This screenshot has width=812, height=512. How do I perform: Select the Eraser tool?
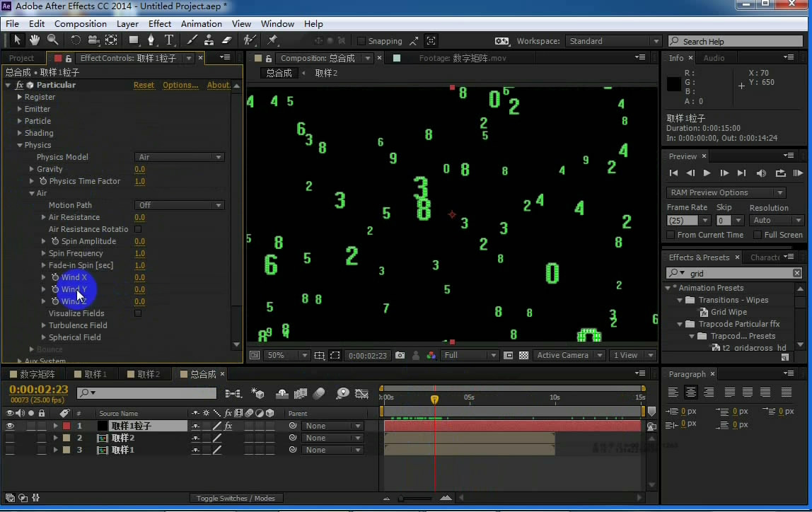coord(226,40)
